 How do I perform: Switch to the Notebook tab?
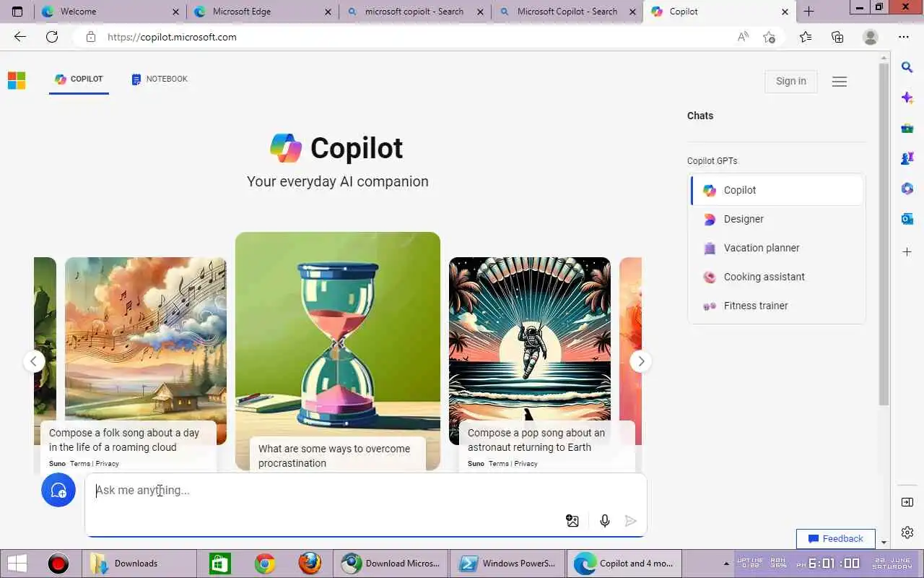[x=160, y=79]
